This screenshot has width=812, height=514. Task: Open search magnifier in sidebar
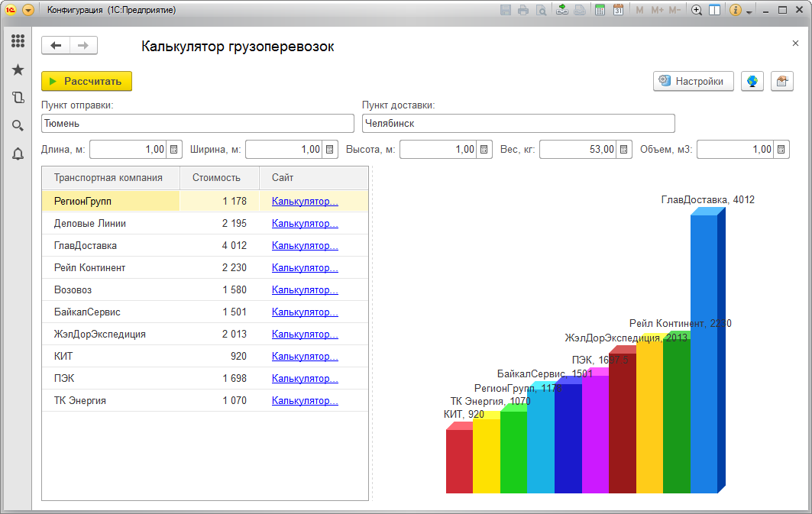18,125
